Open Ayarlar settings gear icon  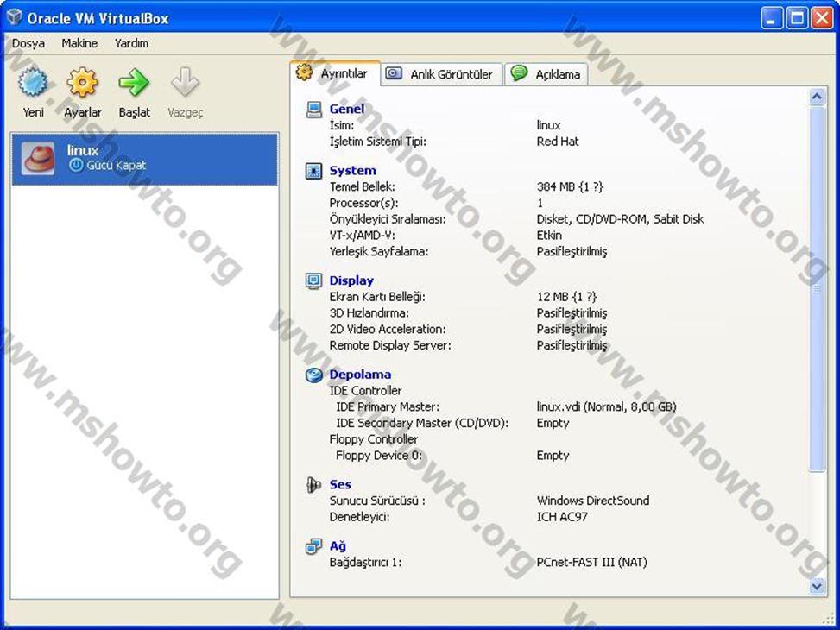pyautogui.click(x=83, y=83)
